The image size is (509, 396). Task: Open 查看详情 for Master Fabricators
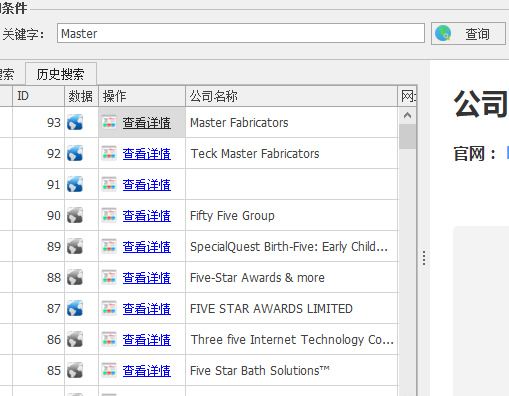[x=147, y=123]
